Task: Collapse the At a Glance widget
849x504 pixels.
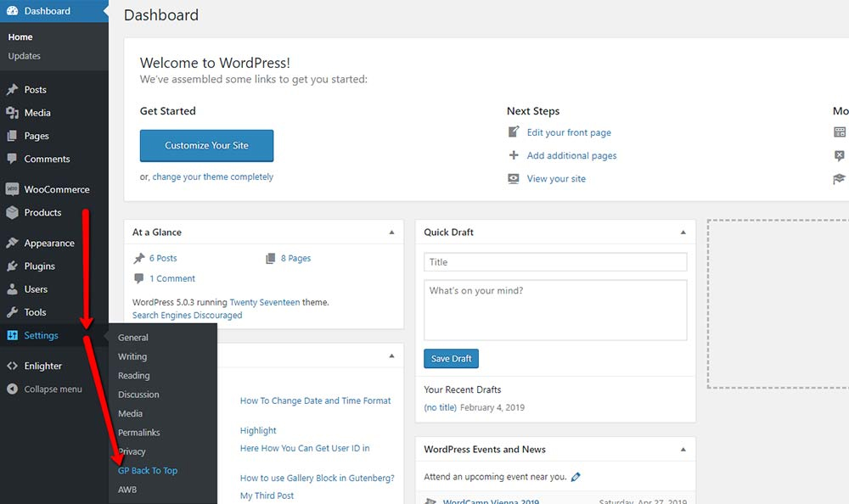Action: coord(391,232)
